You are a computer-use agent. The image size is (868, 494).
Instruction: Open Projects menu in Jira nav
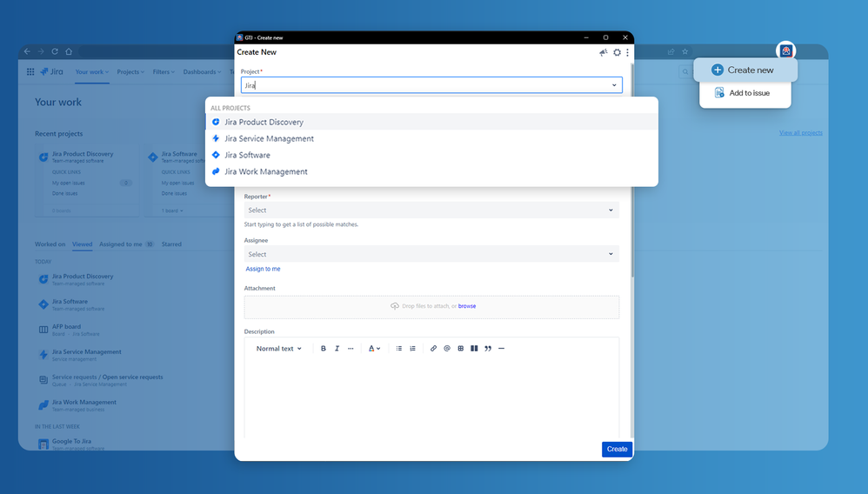[x=130, y=72]
